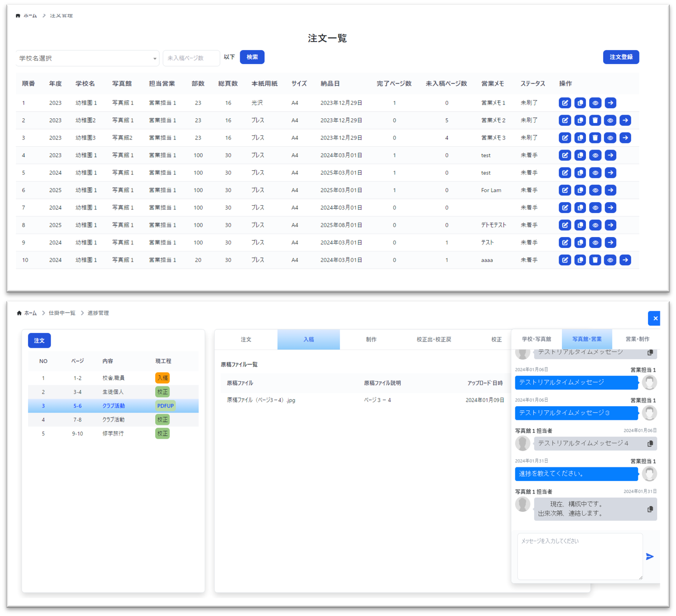Click arrow icon for order row 4

pos(610,155)
